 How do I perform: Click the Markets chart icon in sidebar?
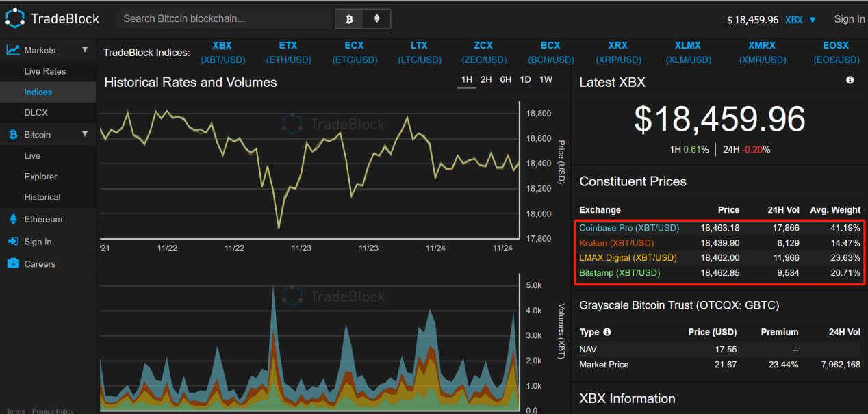[x=12, y=50]
